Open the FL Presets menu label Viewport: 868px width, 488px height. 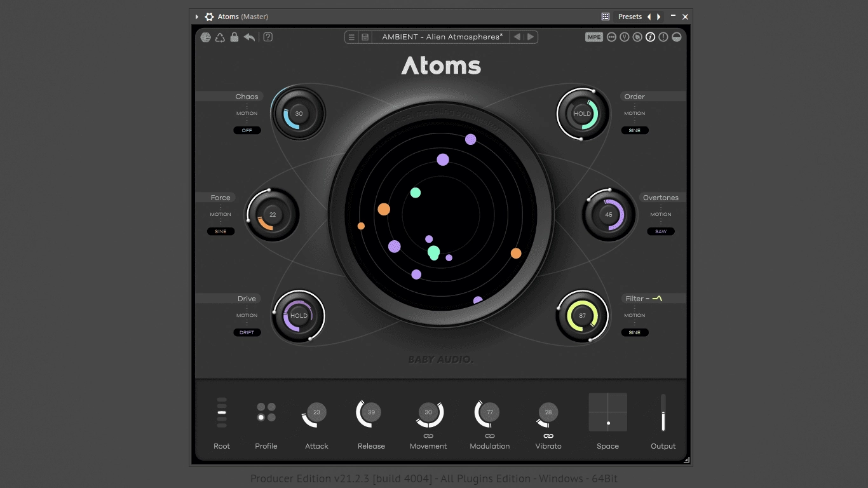coord(630,17)
